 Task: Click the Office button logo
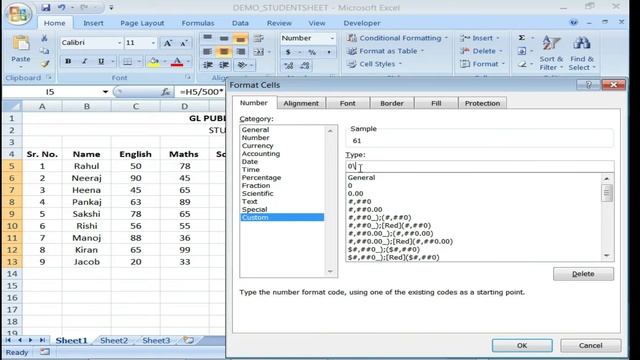click(18, 14)
